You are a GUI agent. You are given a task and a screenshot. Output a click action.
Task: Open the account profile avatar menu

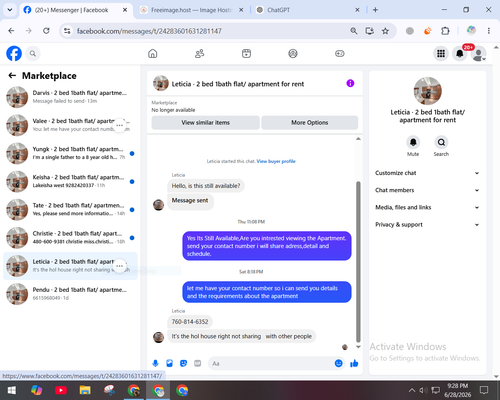478,54
